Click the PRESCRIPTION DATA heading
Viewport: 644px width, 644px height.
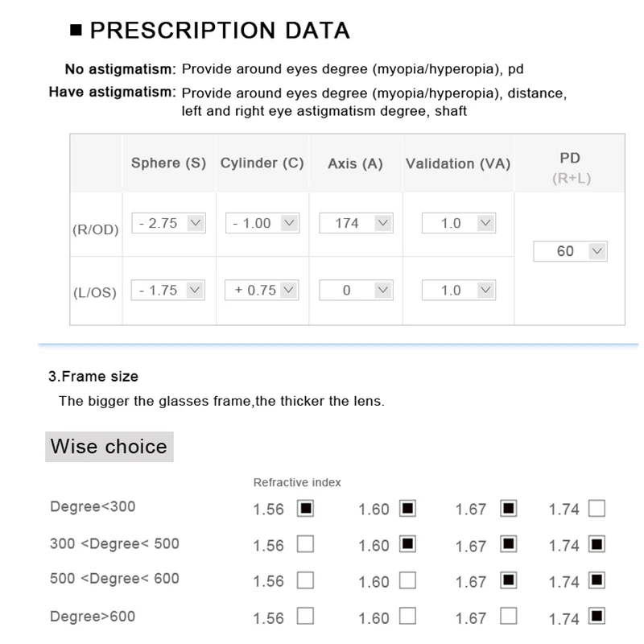(x=219, y=31)
